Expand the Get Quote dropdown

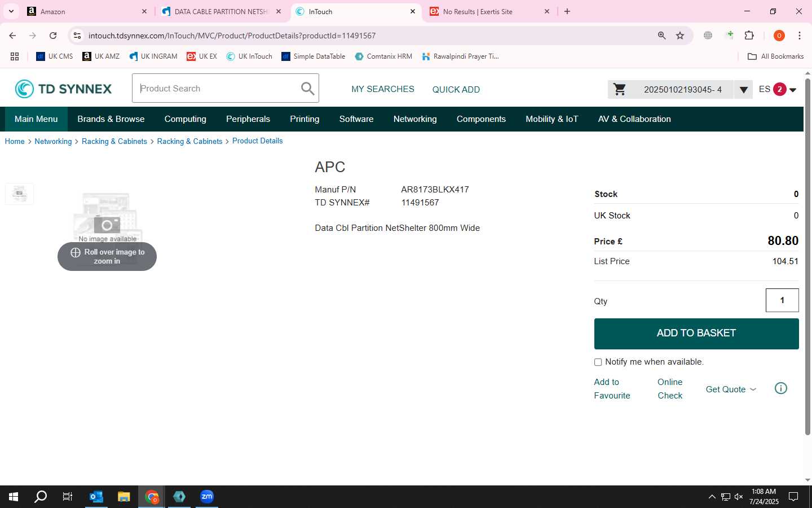731,389
